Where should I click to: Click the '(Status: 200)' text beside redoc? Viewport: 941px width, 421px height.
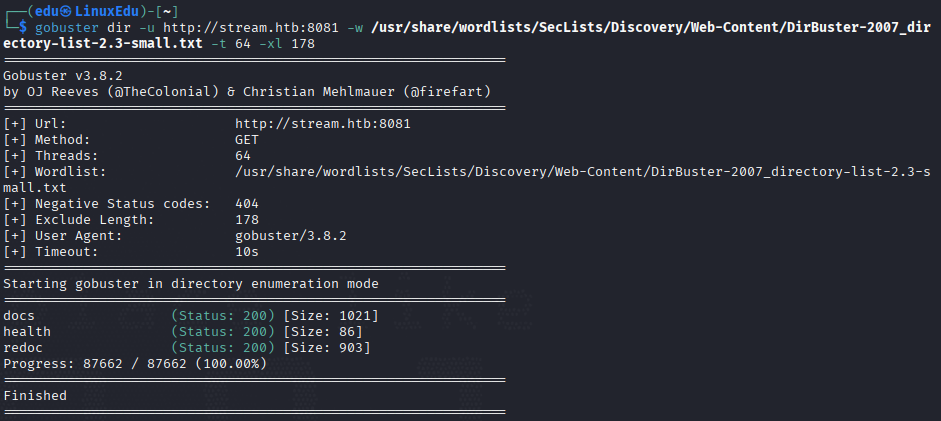[223, 348]
